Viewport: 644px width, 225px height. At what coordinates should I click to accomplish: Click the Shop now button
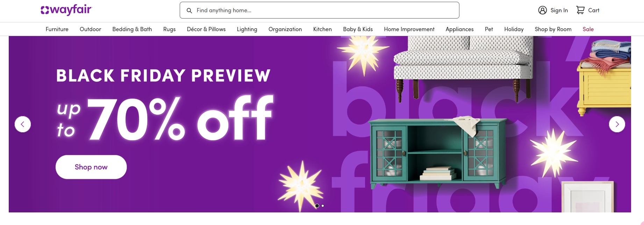[91, 167]
